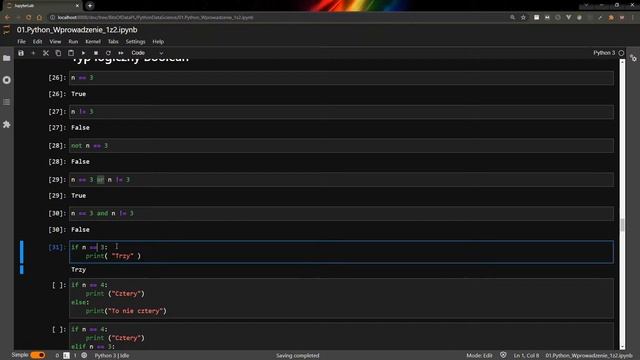Open the View menu
The image size is (640, 360).
pos(55,42)
